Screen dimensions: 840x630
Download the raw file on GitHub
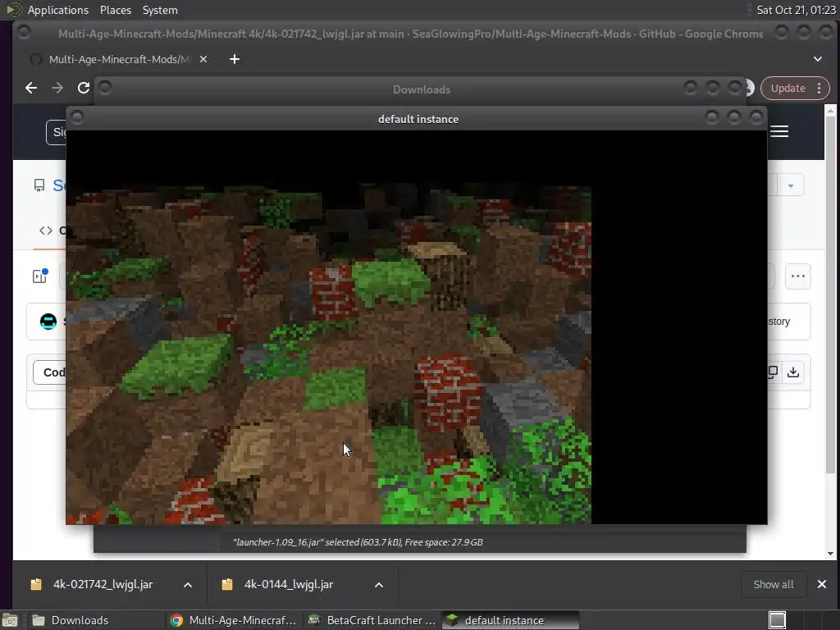[x=793, y=372]
